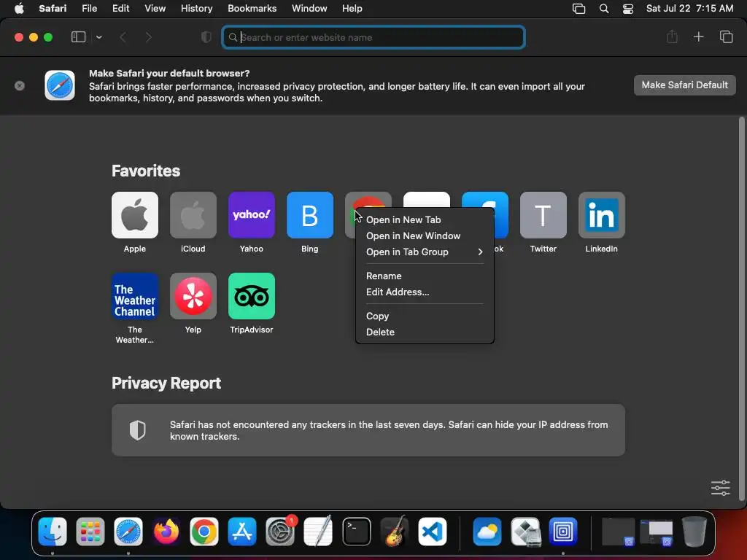Open the File menu
The width and height of the screenshot is (747, 560).
pos(89,8)
